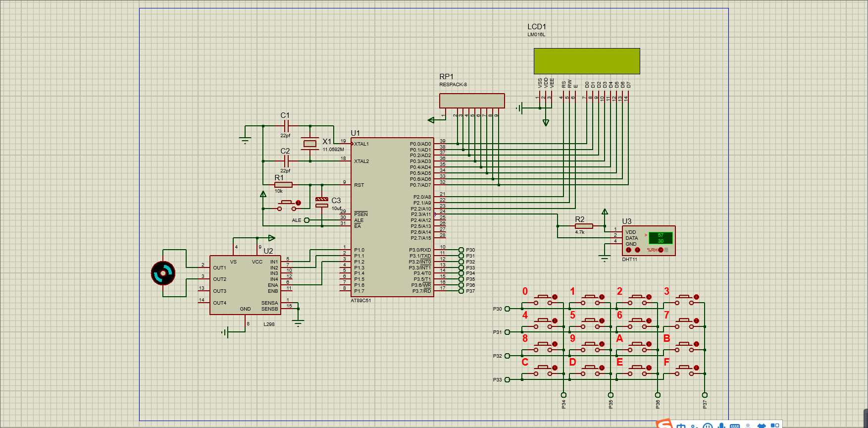The height and width of the screenshot is (428, 868).
Task: Click the DHT11 part name text
Action: [x=630, y=260]
